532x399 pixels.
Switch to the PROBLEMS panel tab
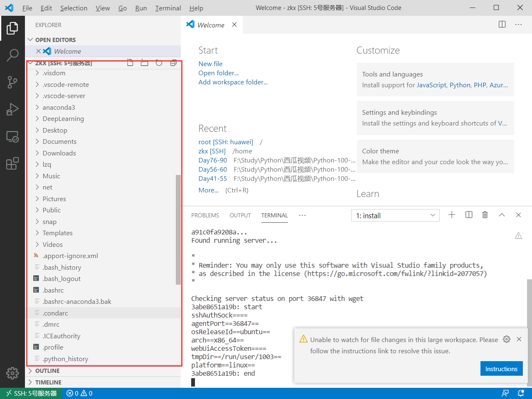tap(205, 215)
